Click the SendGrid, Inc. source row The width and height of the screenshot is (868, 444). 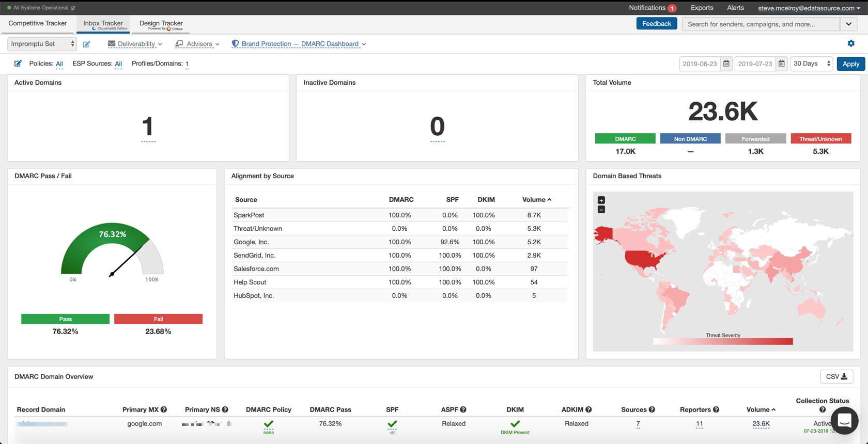click(400, 256)
